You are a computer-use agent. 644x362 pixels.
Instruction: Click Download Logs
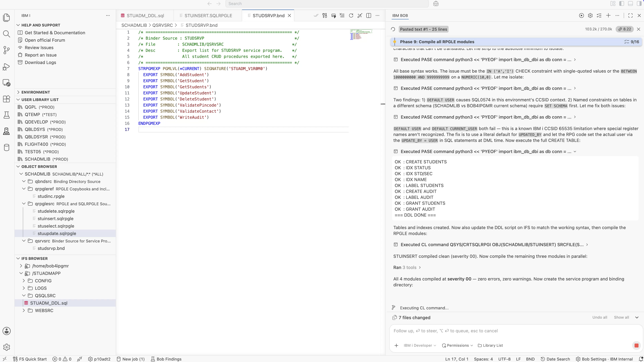[x=40, y=62]
